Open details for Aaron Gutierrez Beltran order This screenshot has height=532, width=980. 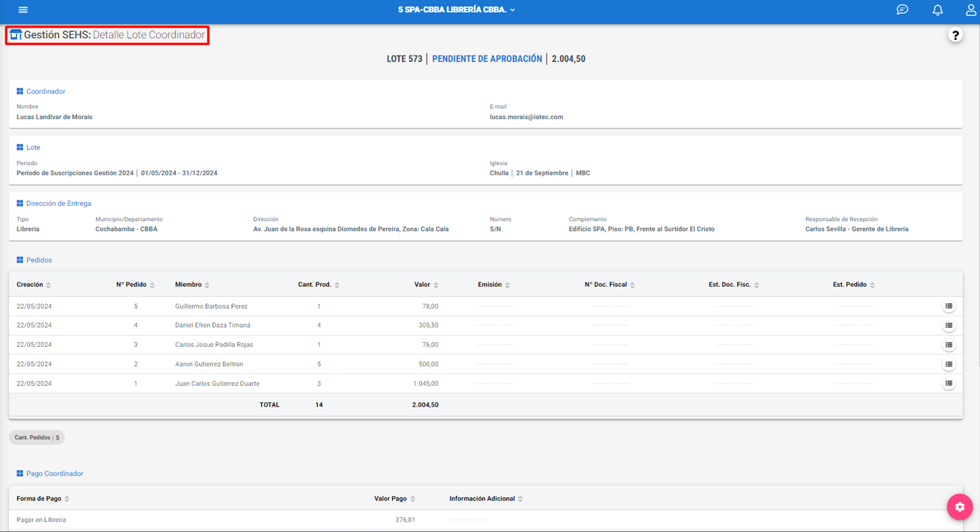pyautogui.click(x=949, y=364)
